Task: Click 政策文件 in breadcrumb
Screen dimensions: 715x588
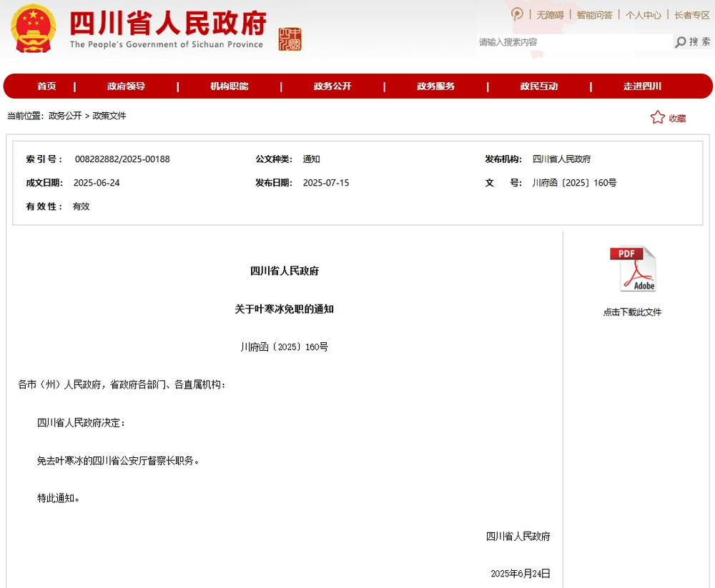Action: coord(109,116)
